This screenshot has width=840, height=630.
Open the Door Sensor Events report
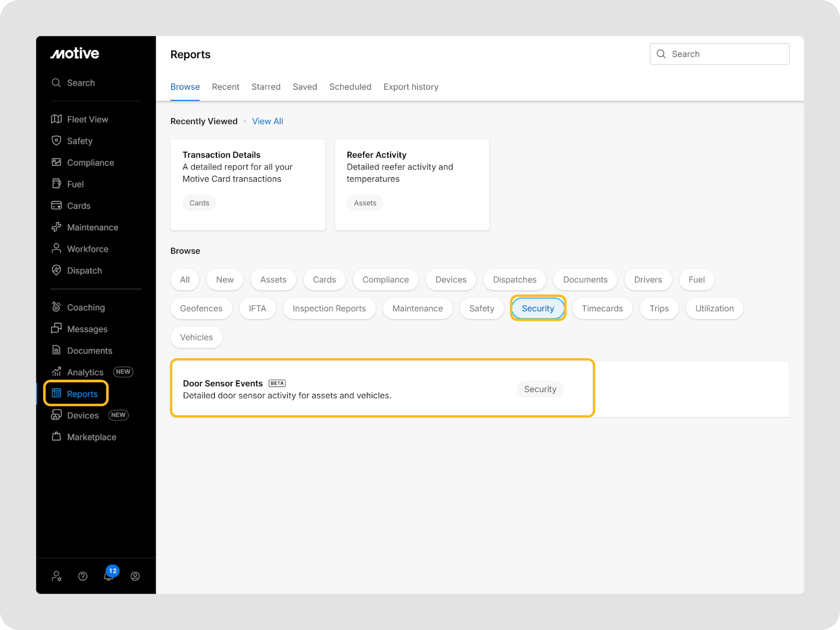tap(223, 384)
